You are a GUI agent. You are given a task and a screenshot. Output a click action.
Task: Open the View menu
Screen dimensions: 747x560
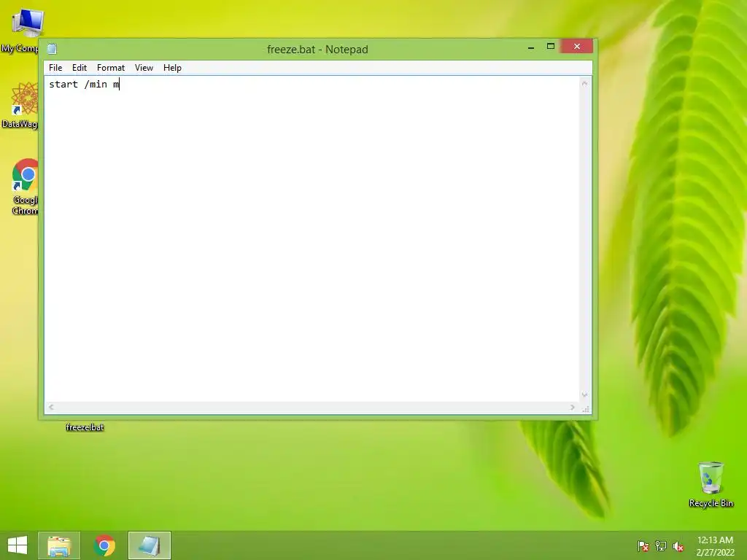(x=144, y=68)
